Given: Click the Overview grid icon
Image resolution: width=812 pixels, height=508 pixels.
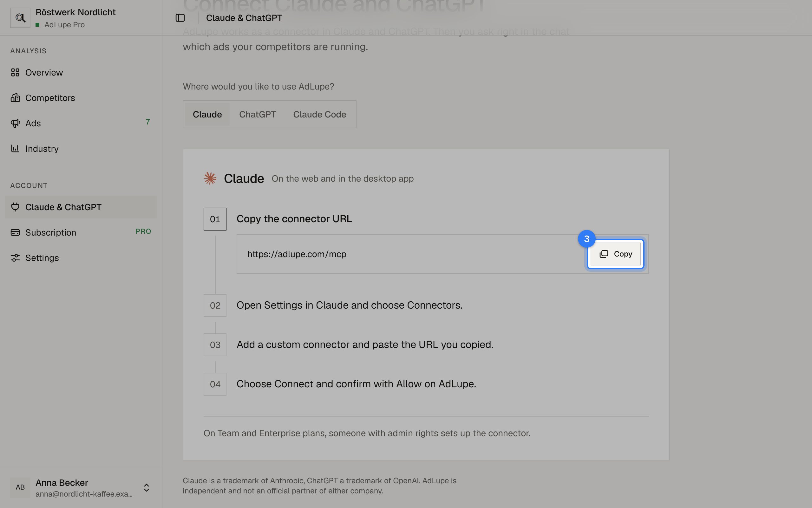Looking at the screenshot, I should coord(15,73).
